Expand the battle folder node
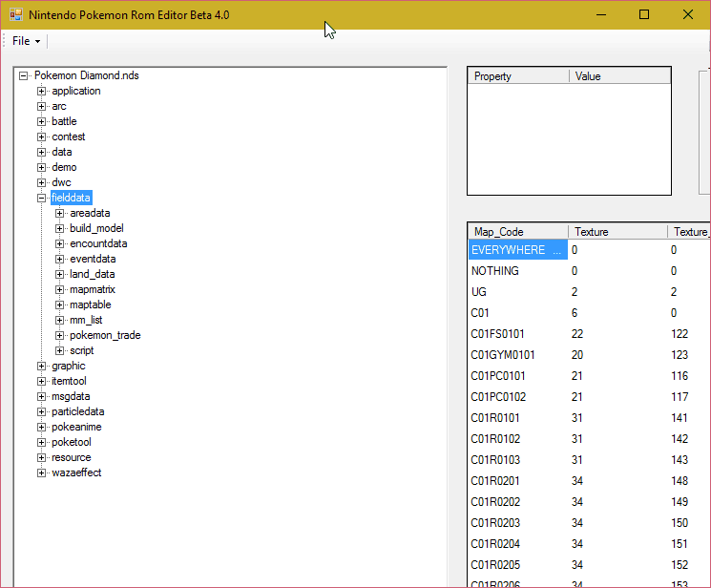 point(41,121)
